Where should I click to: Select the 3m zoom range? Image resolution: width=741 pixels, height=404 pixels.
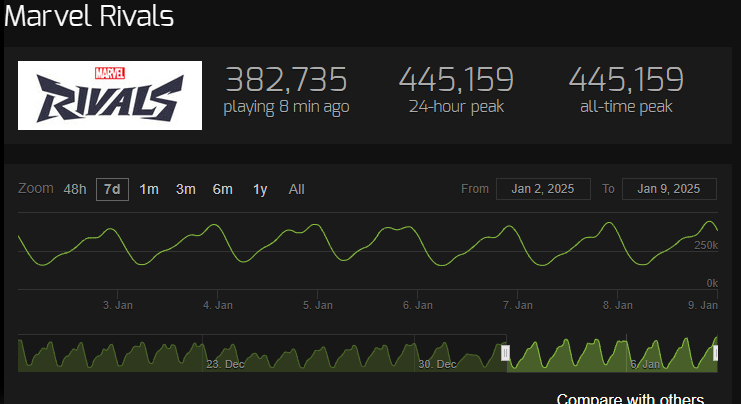click(186, 189)
